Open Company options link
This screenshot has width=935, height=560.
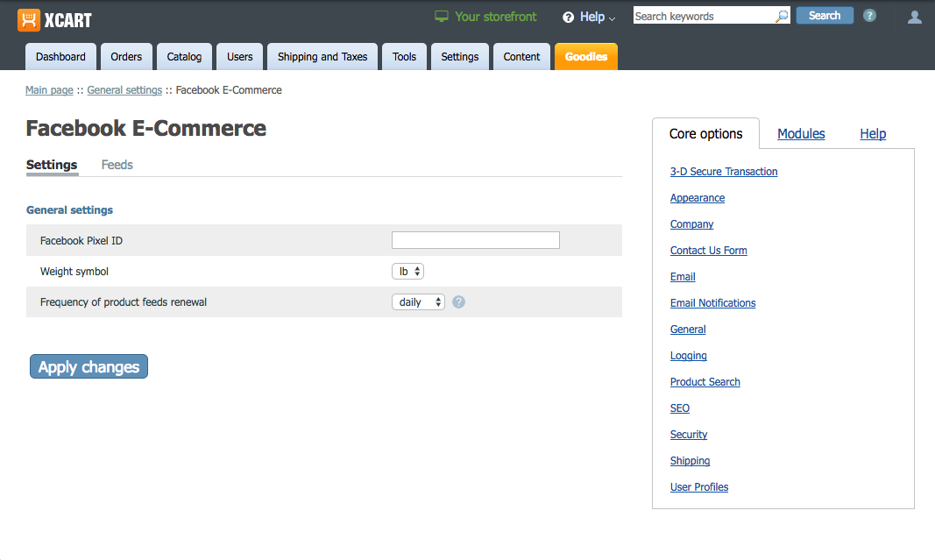[x=691, y=224]
